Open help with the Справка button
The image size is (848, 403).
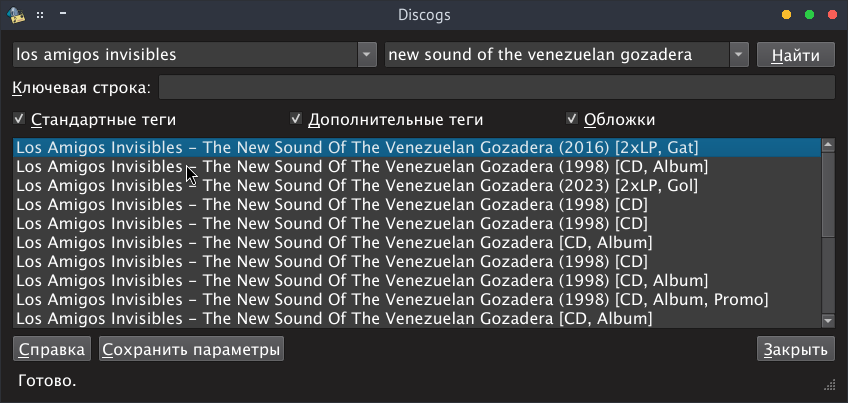coord(52,349)
